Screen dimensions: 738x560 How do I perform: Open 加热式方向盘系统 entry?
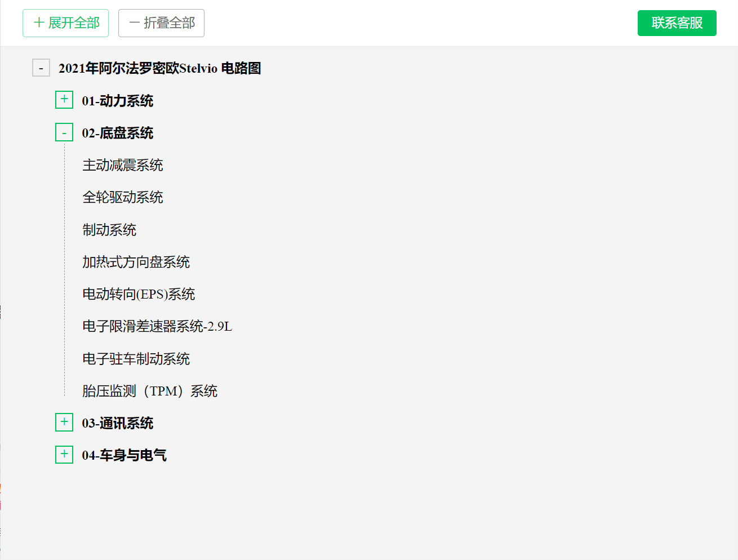pyautogui.click(x=136, y=262)
